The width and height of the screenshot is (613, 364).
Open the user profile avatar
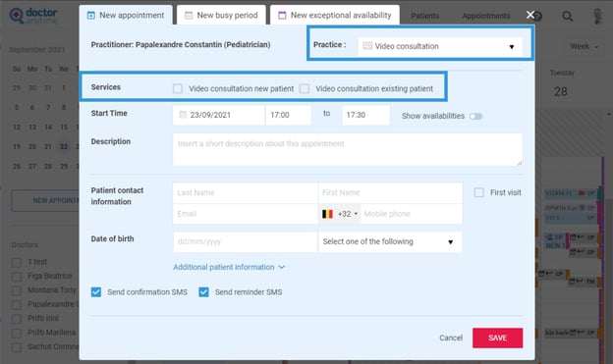pos(597,16)
